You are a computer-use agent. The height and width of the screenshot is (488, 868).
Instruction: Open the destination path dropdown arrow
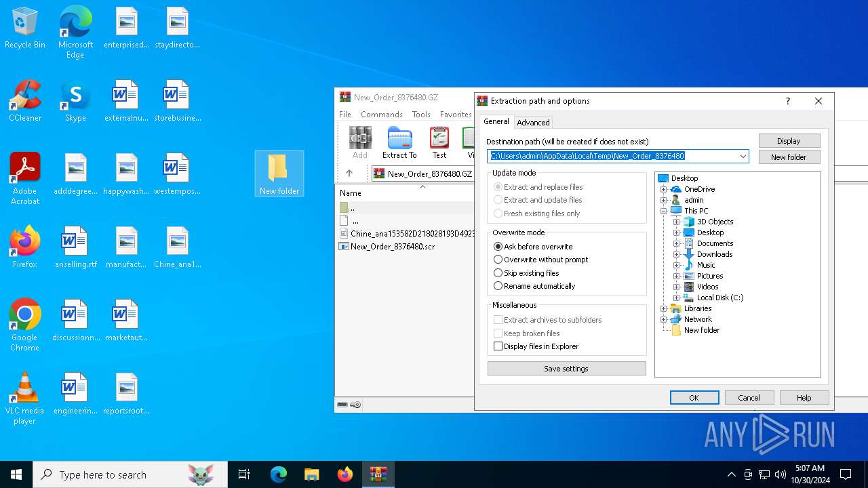[x=743, y=156]
